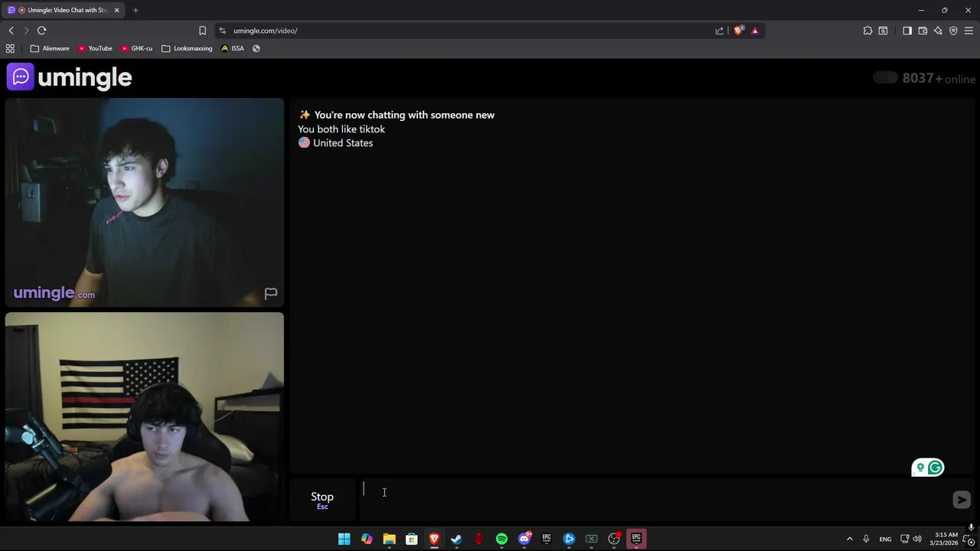Click the microphone tray icon
980x551 pixels.
(866, 539)
